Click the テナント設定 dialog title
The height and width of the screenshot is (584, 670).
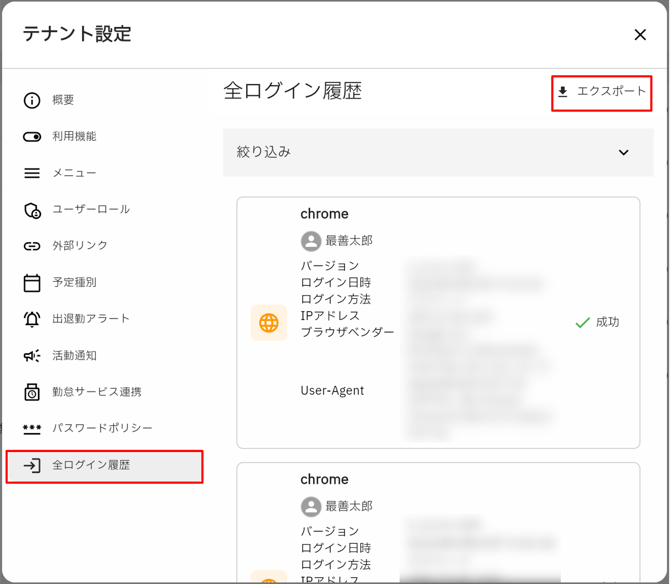tap(77, 34)
